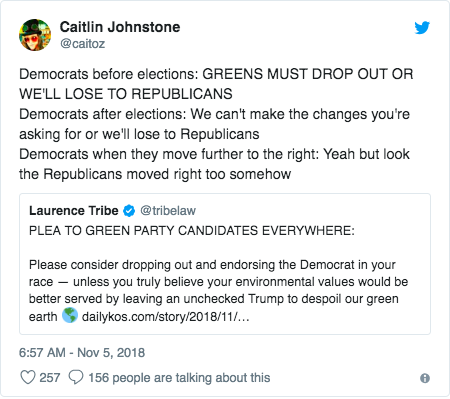Click the @tribelaw handle
This screenshot has width=450, height=399.
(x=168, y=211)
